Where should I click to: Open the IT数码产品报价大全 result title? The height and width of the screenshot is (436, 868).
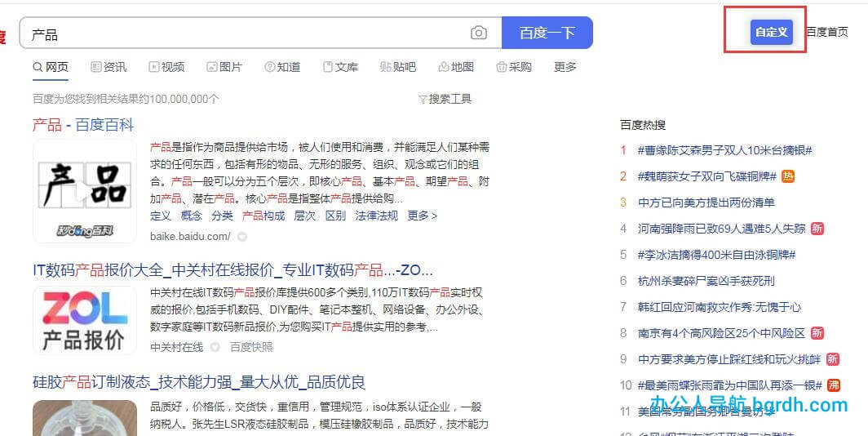point(232,270)
